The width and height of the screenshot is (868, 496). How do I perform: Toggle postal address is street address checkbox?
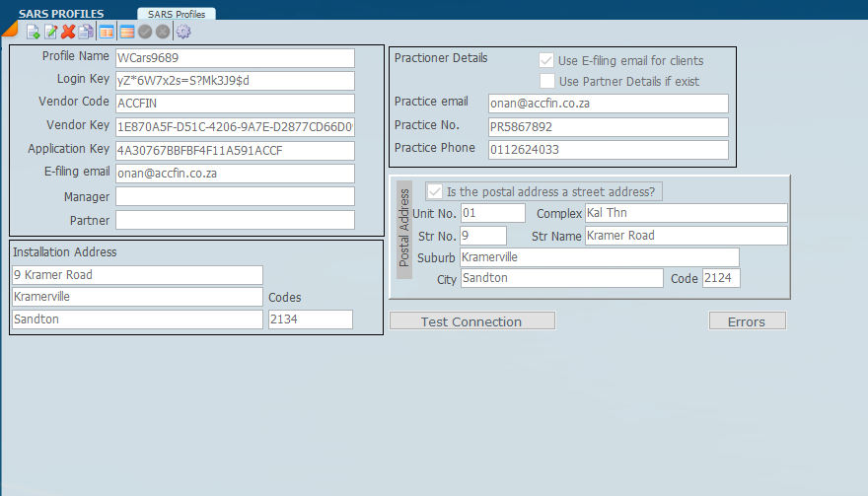coord(435,191)
